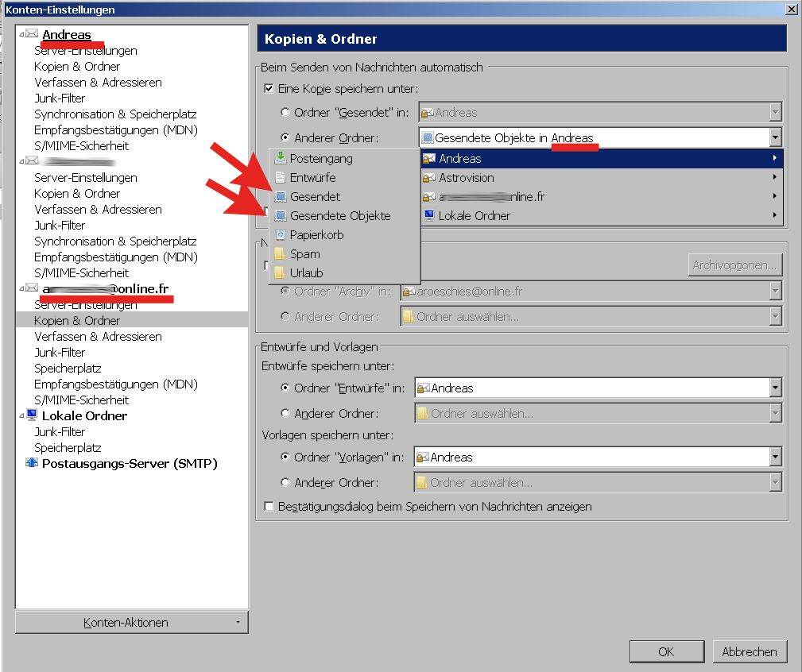Collapse the Andreas account tree node
The height and width of the screenshot is (672, 802).
click(21, 34)
